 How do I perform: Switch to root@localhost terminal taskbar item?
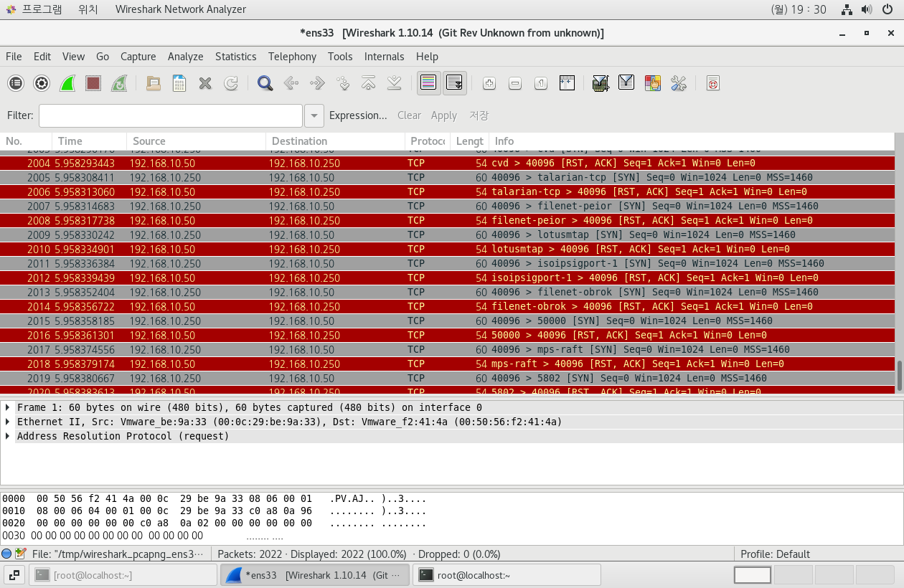click(x=507, y=575)
